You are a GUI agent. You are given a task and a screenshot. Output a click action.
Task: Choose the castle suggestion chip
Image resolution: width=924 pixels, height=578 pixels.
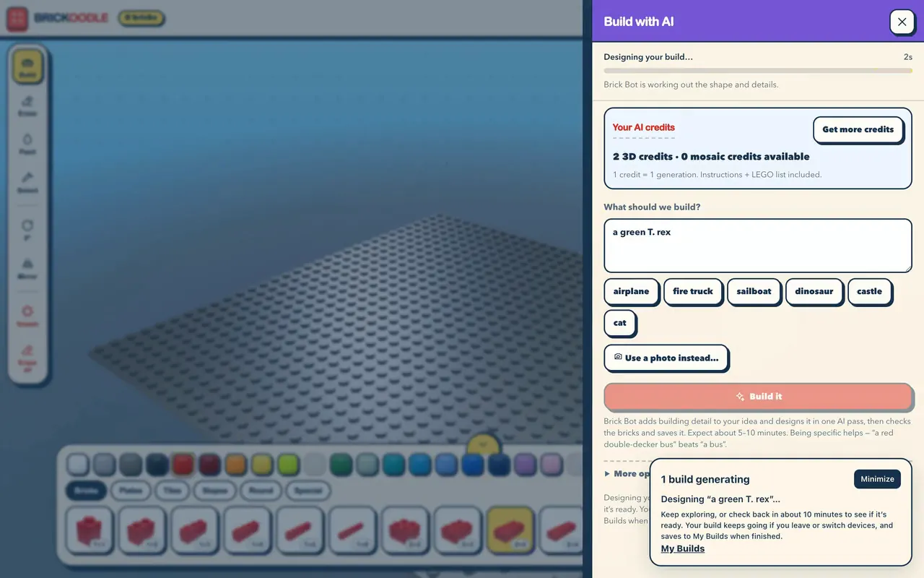[x=869, y=291]
